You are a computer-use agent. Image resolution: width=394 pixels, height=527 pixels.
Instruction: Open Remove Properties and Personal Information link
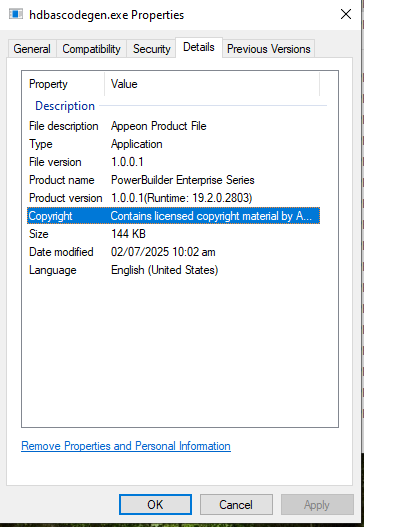[126, 446]
